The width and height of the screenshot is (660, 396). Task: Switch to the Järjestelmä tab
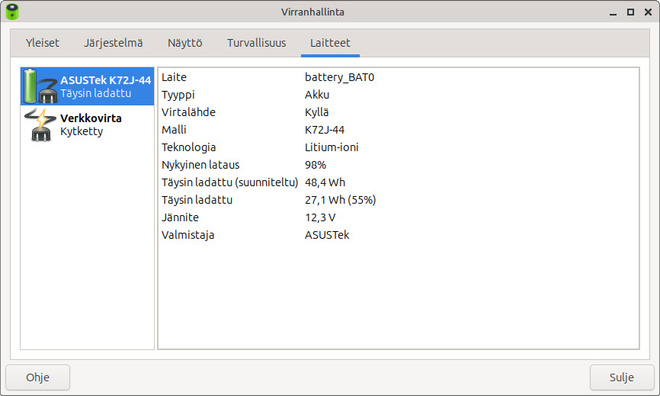click(113, 43)
